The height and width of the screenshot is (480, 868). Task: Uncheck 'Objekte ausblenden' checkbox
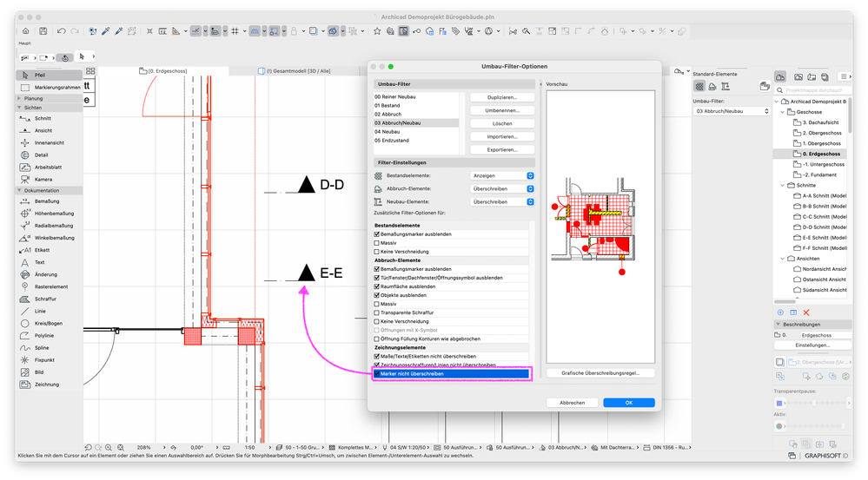pos(377,295)
